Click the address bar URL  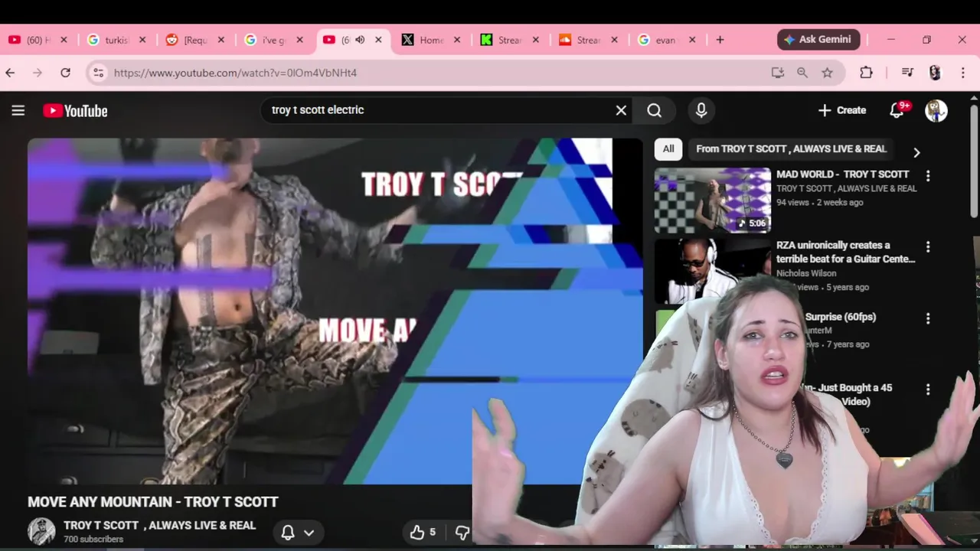pyautogui.click(x=235, y=73)
